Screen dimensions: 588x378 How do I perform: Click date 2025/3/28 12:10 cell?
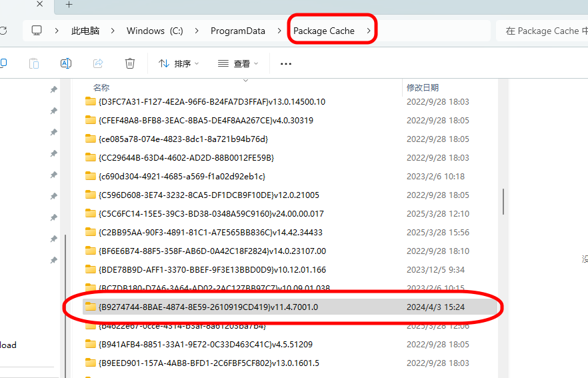tap(437, 214)
